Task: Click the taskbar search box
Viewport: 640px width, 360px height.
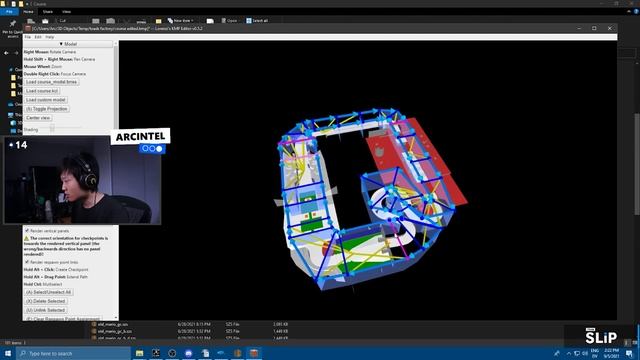Action: (x=73, y=353)
